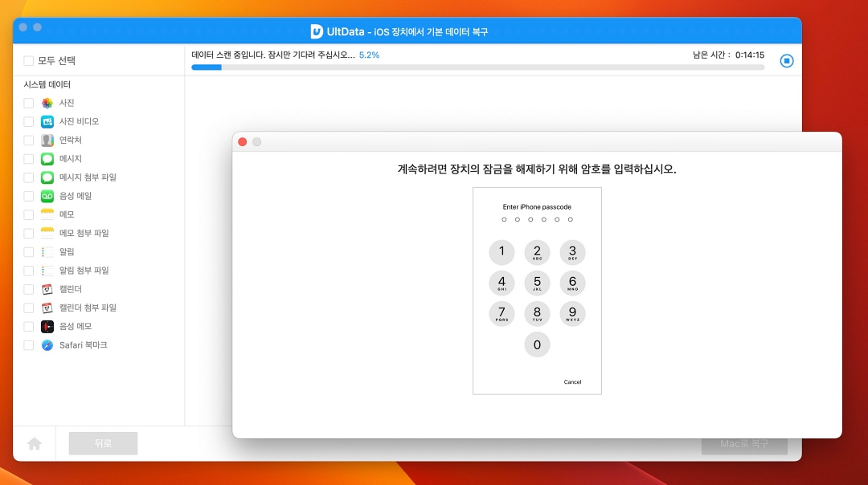Viewport: 868px width, 485px height.
Task: Tap passcode key 7 PQRS
Action: 502,313
